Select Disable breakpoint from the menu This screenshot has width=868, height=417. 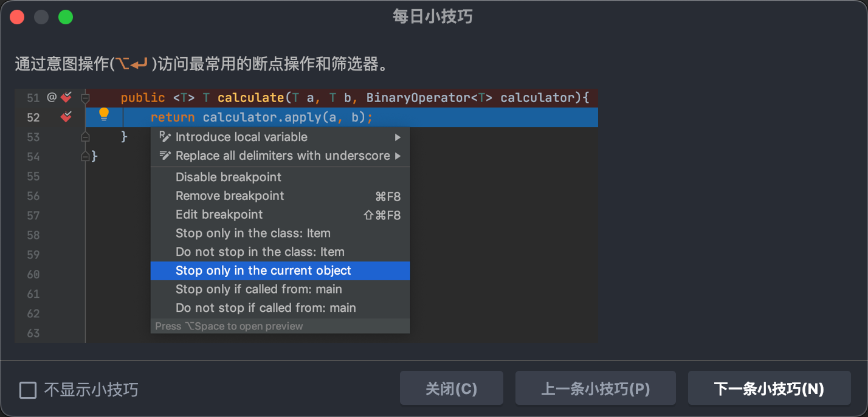point(229,177)
